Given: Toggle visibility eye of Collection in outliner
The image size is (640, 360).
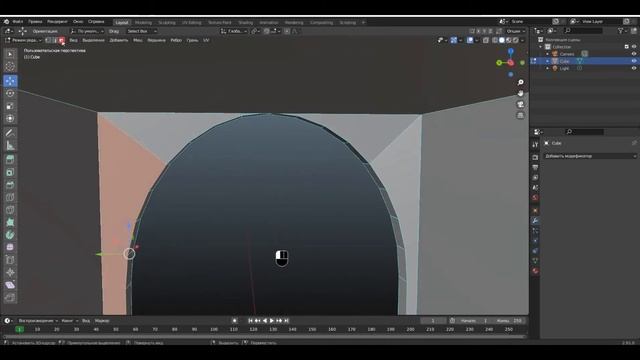Looking at the screenshot, I should coord(634,47).
